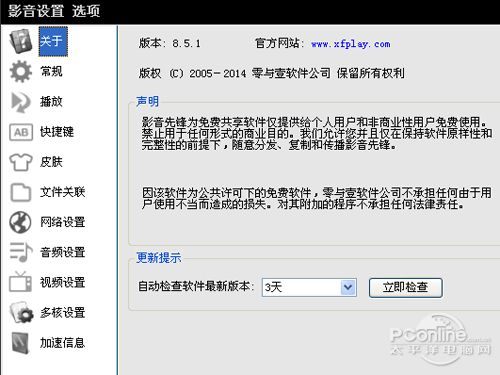The width and height of the screenshot is (500, 375).
Task: Click the 影音设置 选项 window title
Action: click(54, 11)
